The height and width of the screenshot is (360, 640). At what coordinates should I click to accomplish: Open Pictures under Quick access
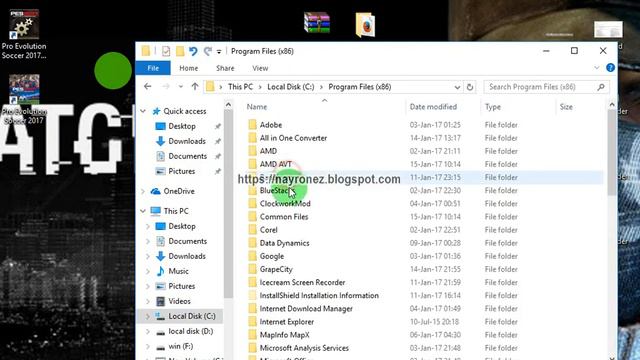[x=182, y=171]
